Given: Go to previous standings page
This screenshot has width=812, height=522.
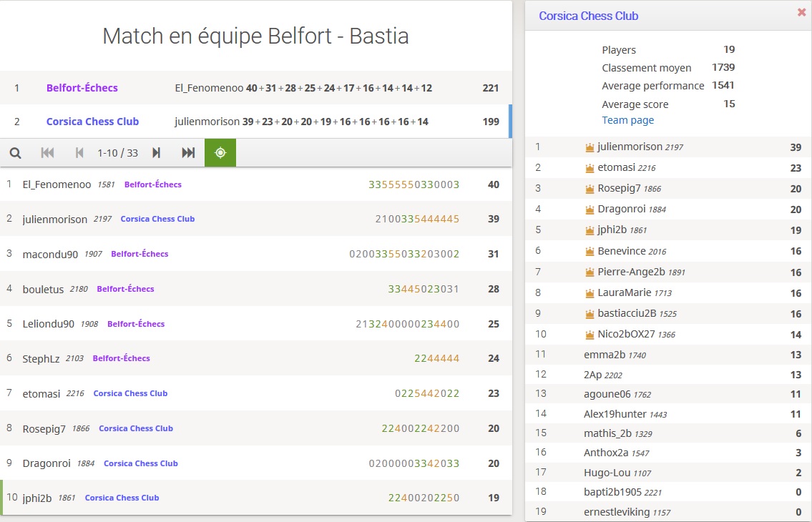Looking at the screenshot, I should (x=79, y=153).
